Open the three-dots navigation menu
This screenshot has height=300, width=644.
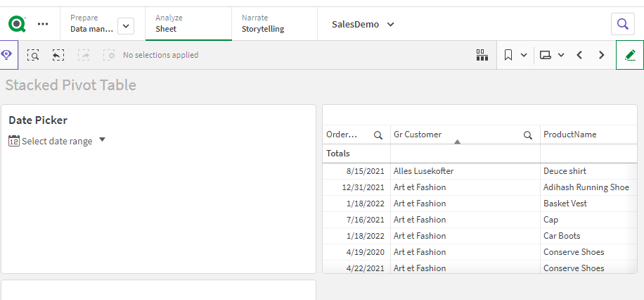[43, 24]
